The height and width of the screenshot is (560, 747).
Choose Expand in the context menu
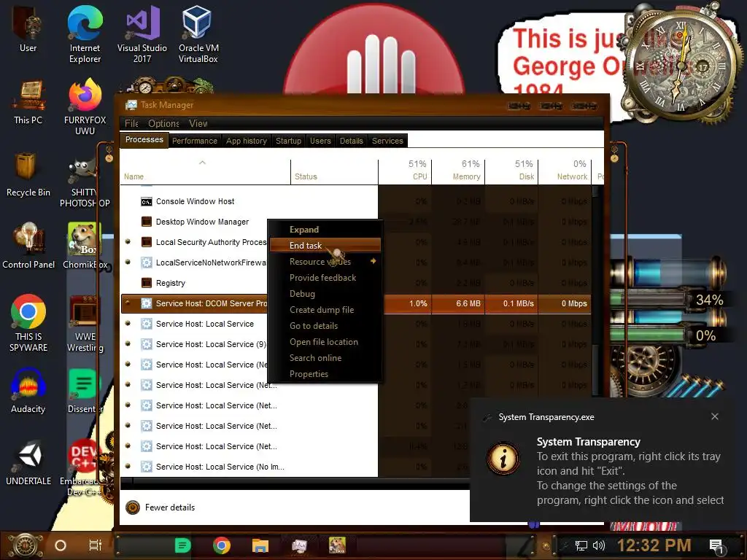pyautogui.click(x=325, y=230)
